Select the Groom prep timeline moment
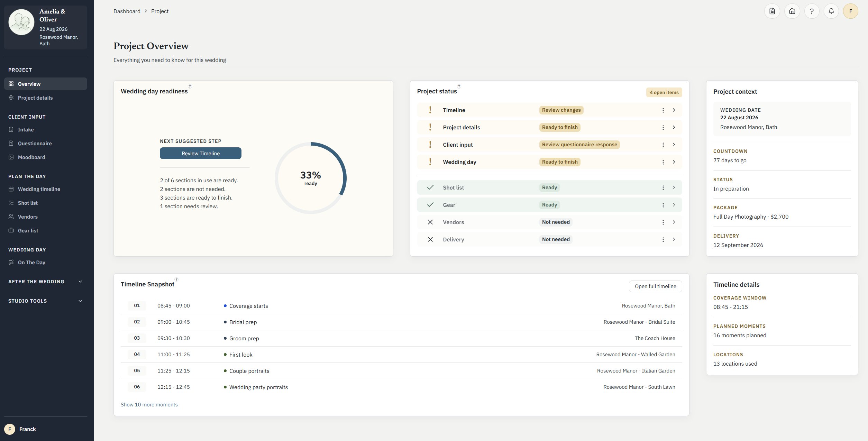868x441 pixels. [401, 338]
